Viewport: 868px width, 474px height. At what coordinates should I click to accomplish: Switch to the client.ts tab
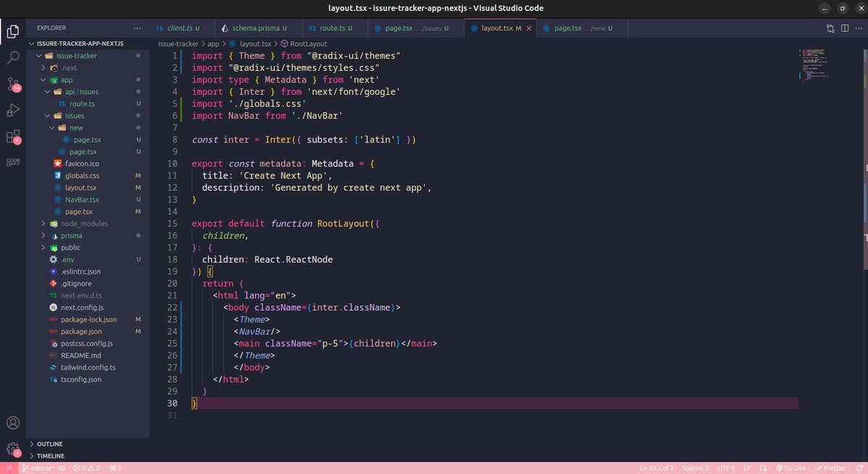pos(182,28)
